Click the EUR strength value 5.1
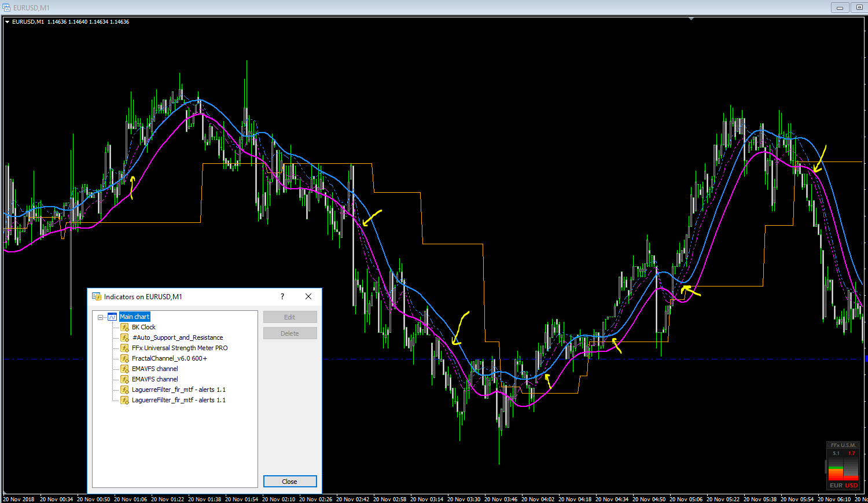868x503 pixels. (836, 453)
